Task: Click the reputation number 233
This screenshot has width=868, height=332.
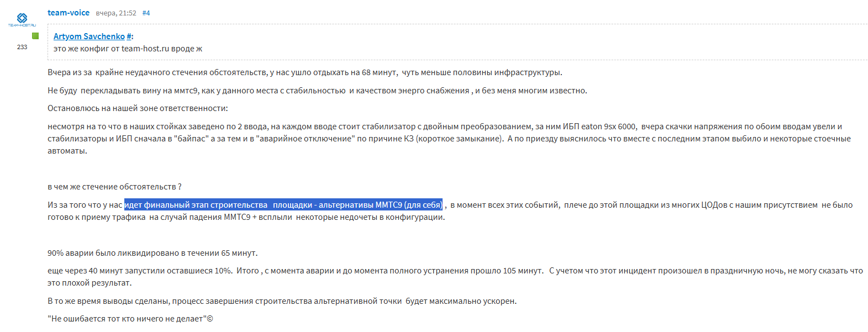Action: point(22,47)
